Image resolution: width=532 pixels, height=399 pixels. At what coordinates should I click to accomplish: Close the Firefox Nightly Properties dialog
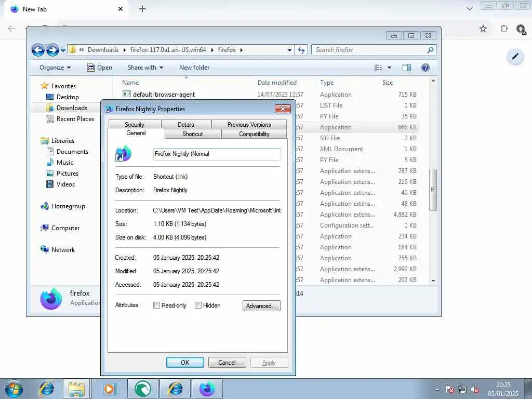(x=283, y=109)
